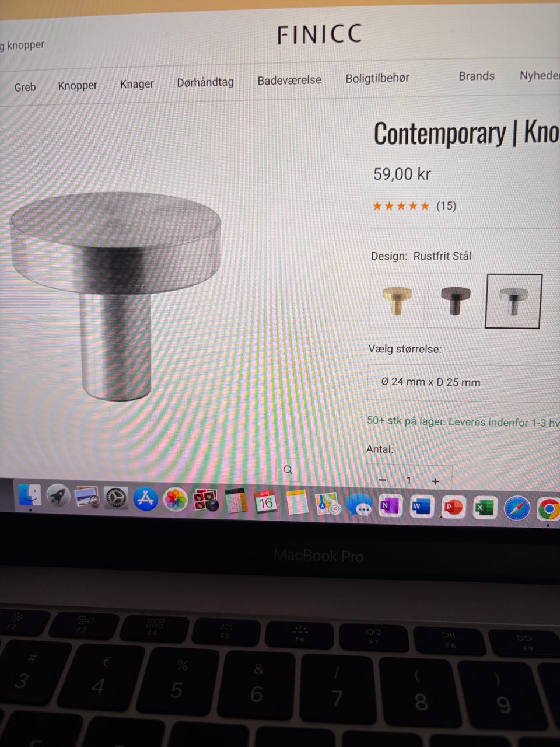This screenshot has height=747, width=560.
Task: Open Finder from the dock
Action: [29, 495]
